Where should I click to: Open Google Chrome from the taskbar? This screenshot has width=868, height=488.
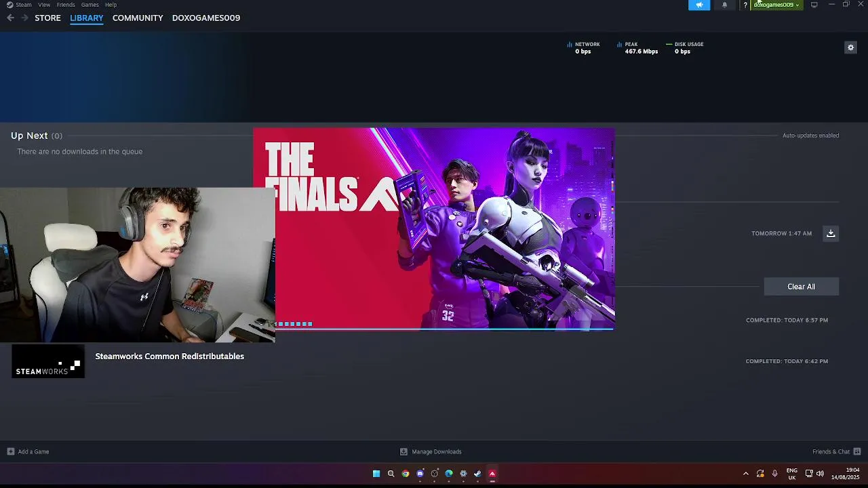[406, 474]
